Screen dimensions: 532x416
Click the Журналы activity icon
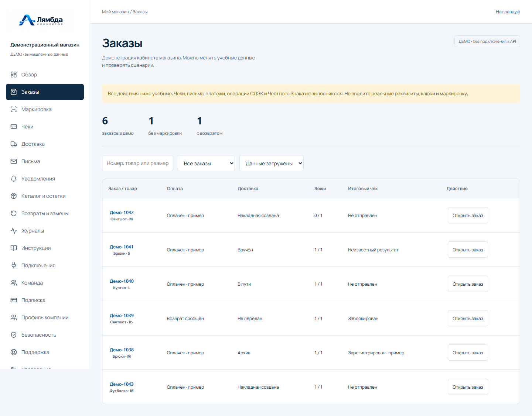pos(14,231)
